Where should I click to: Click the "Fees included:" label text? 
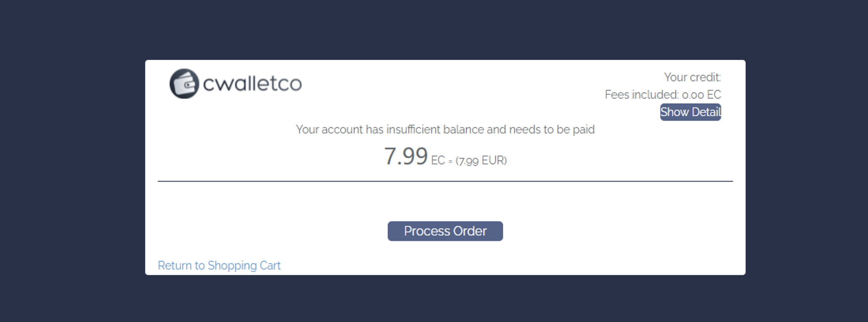(x=641, y=95)
